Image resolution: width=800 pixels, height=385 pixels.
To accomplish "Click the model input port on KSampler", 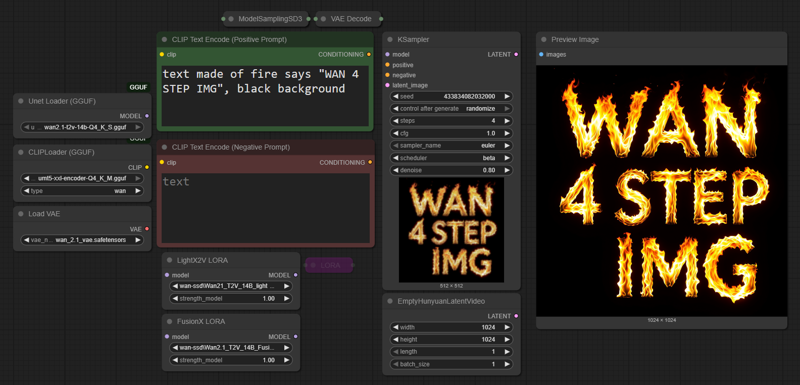I will click(387, 54).
